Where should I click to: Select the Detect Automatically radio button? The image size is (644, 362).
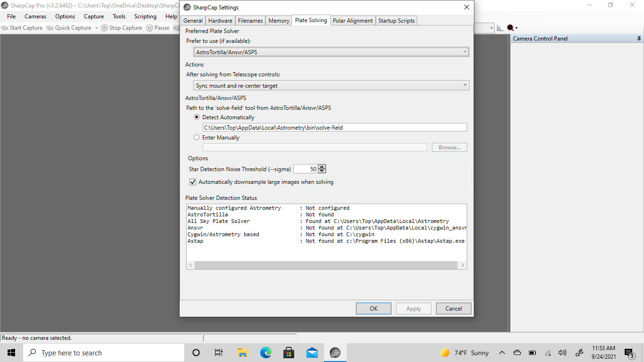click(x=197, y=117)
